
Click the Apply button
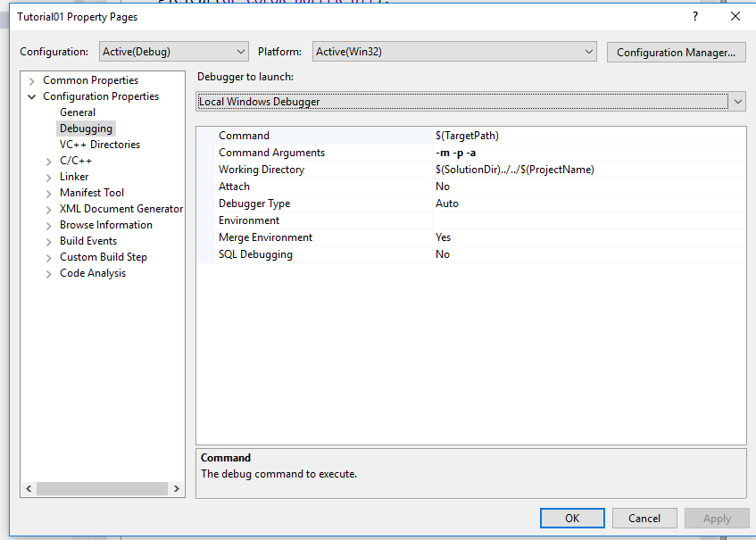point(717,519)
